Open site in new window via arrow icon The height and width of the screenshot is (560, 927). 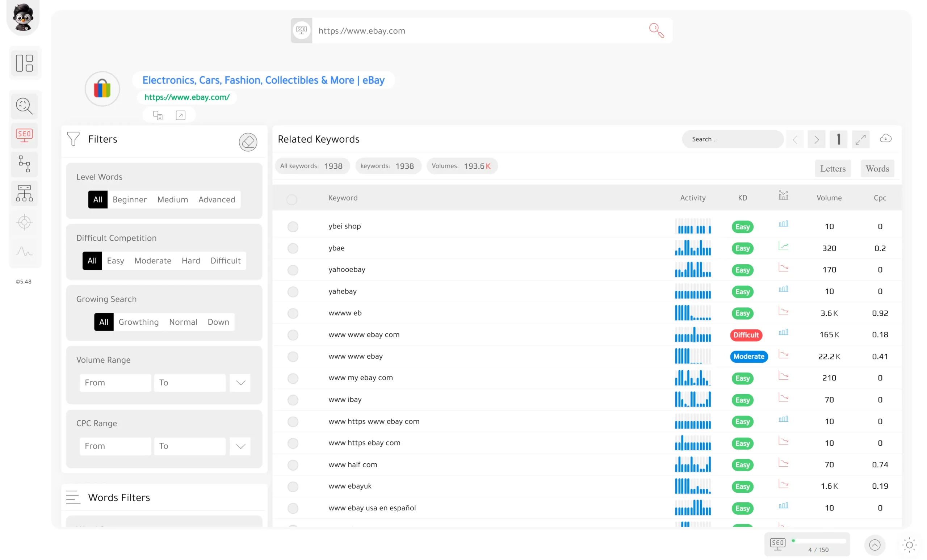[x=181, y=115]
